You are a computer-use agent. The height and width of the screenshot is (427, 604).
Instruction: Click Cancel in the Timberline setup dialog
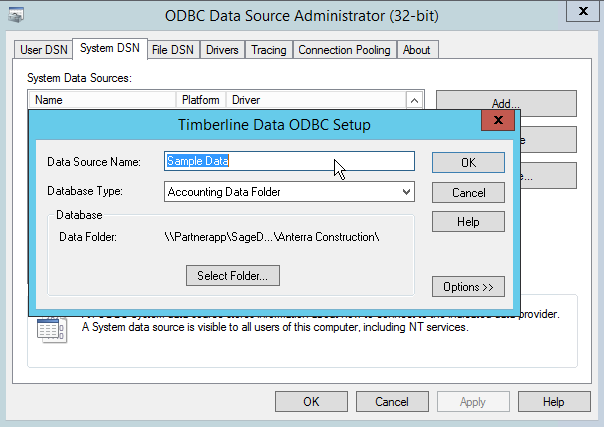tap(468, 192)
